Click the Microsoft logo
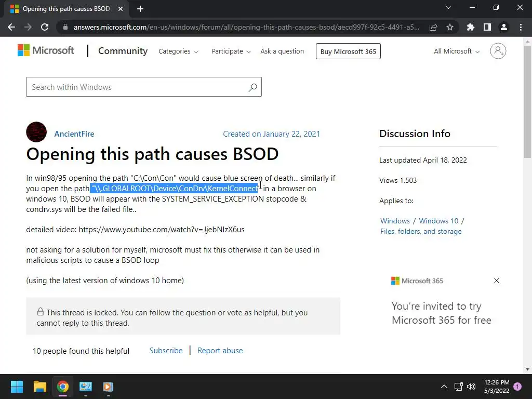532x399 pixels. pos(46,50)
